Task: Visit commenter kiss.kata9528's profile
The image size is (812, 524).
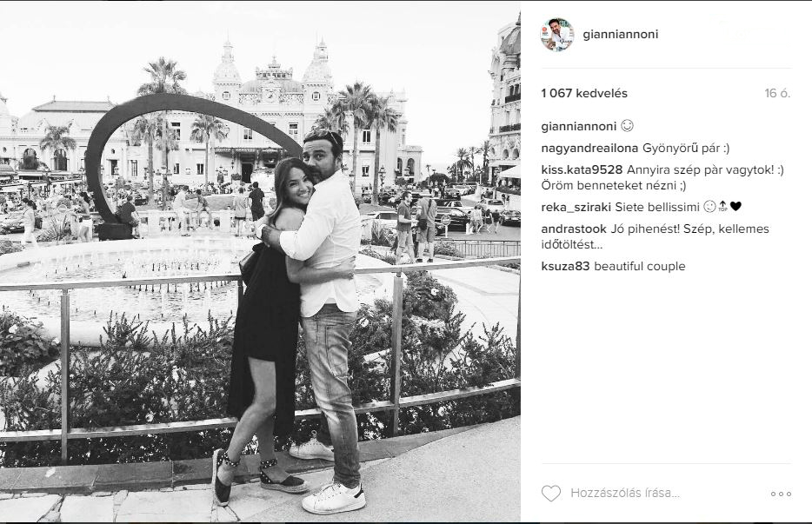Action: coord(582,169)
